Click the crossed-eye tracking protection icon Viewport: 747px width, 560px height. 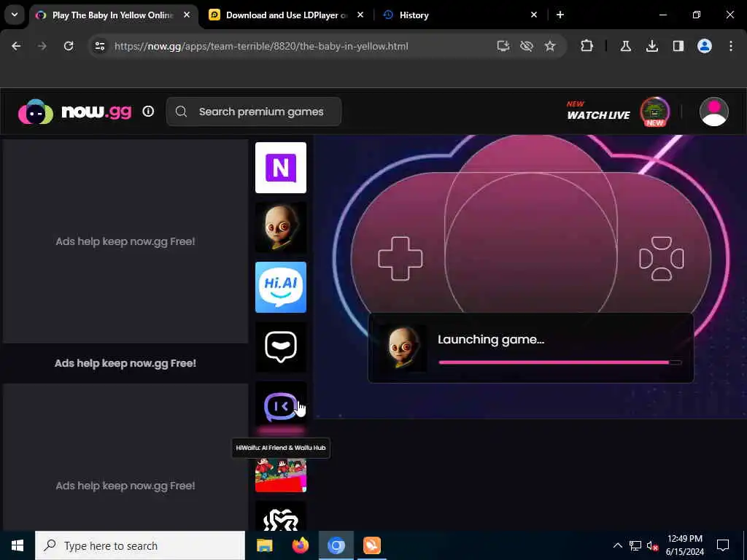coord(527,46)
